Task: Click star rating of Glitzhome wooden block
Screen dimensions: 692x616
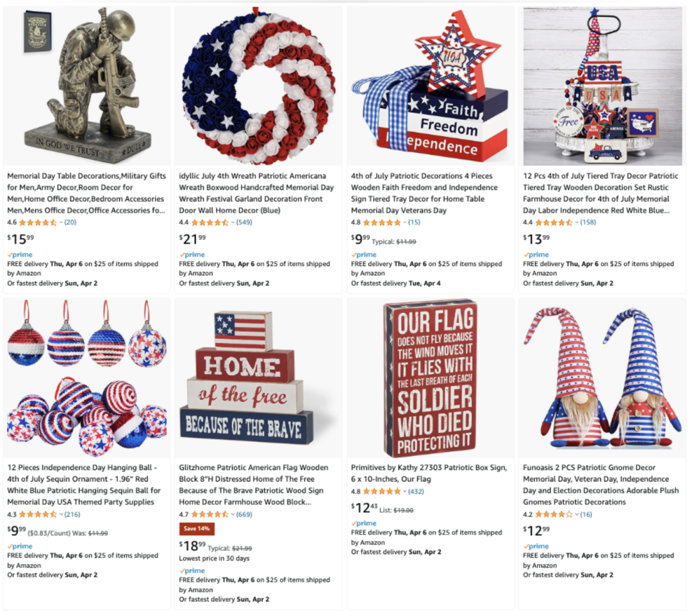Action: pos(210,515)
